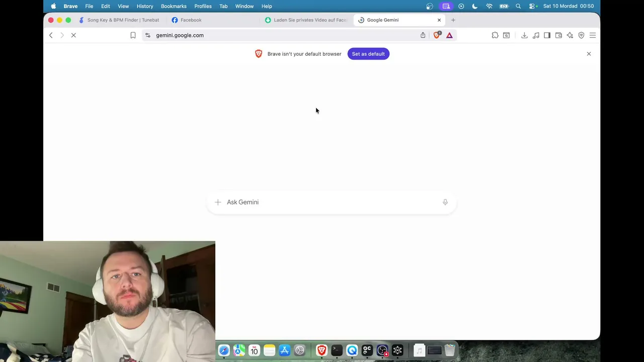Open QuickTime Player from the Dock

(352, 350)
